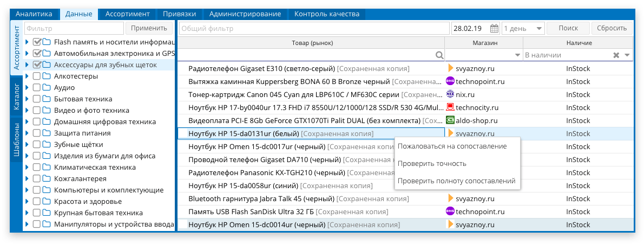The height and width of the screenshot is (244, 644).
Task: Switch to the Шаблоны side tab
Action: click(16, 140)
